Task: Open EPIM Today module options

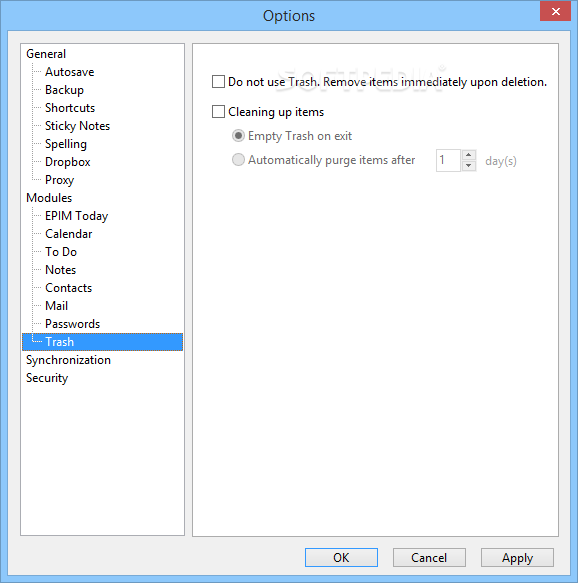Action: click(x=77, y=216)
